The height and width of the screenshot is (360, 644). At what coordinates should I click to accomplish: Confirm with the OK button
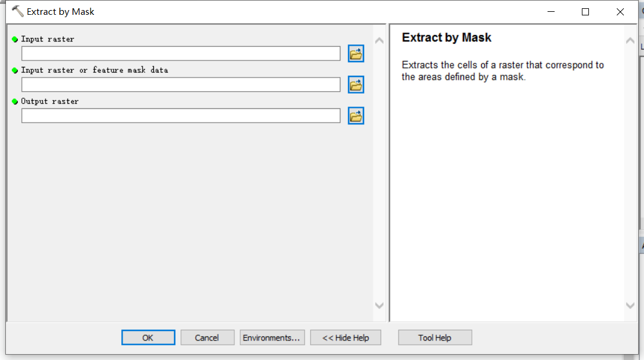click(x=148, y=337)
